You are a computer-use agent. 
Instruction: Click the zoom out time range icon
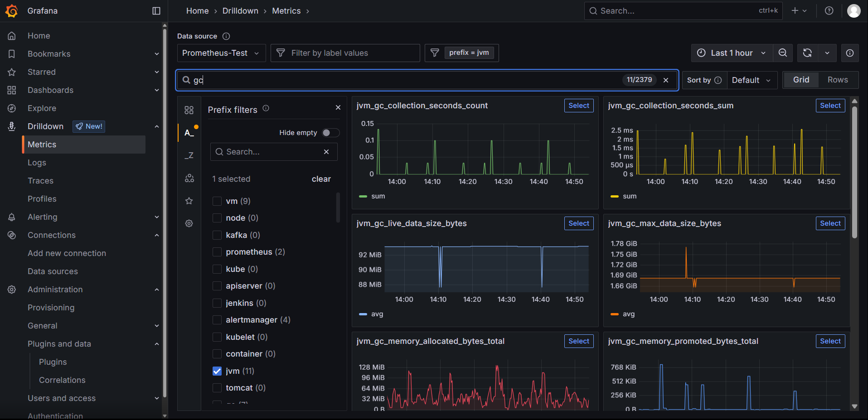[x=783, y=53]
